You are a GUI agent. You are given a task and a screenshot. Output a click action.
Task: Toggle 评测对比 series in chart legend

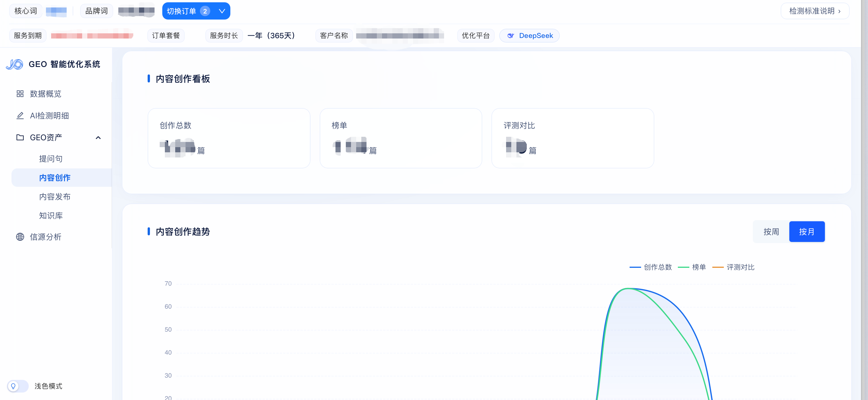(x=733, y=267)
